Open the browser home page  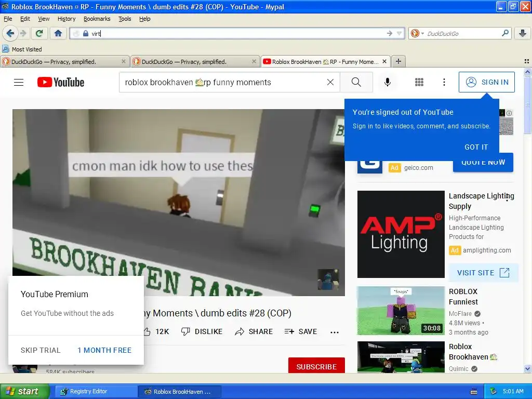[x=58, y=33]
